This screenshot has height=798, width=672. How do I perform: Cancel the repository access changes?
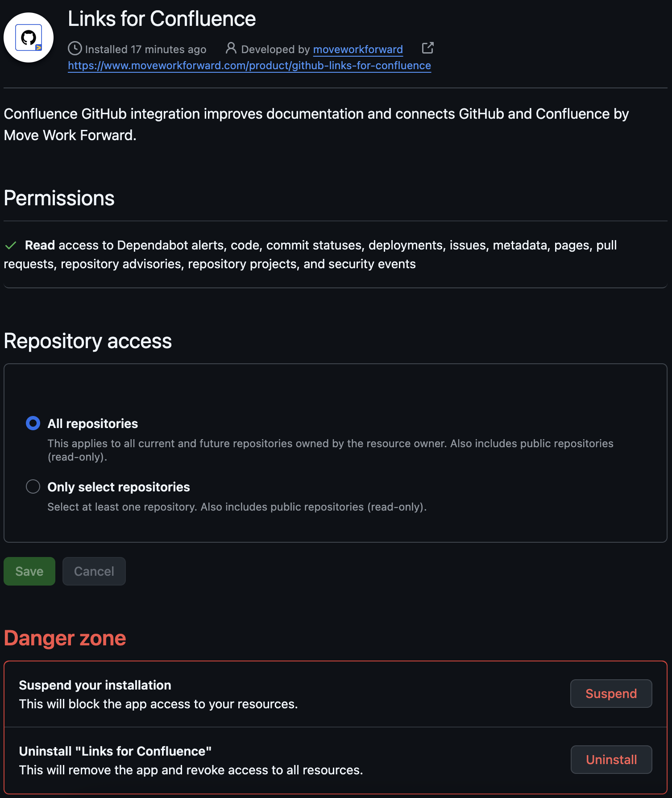94,571
